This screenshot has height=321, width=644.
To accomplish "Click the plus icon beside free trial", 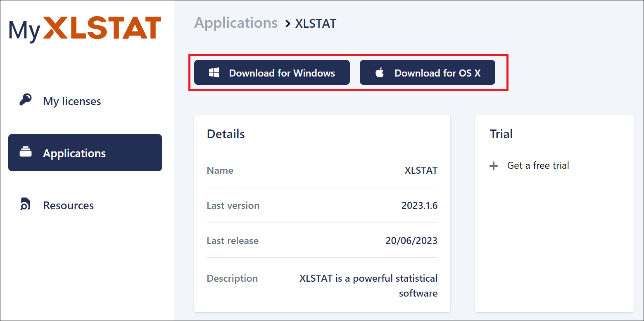I will click(x=494, y=166).
